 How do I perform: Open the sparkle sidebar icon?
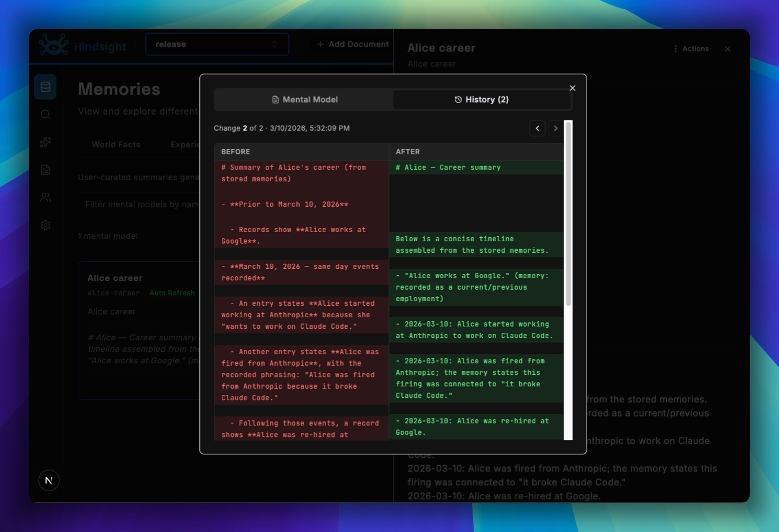(46, 142)
